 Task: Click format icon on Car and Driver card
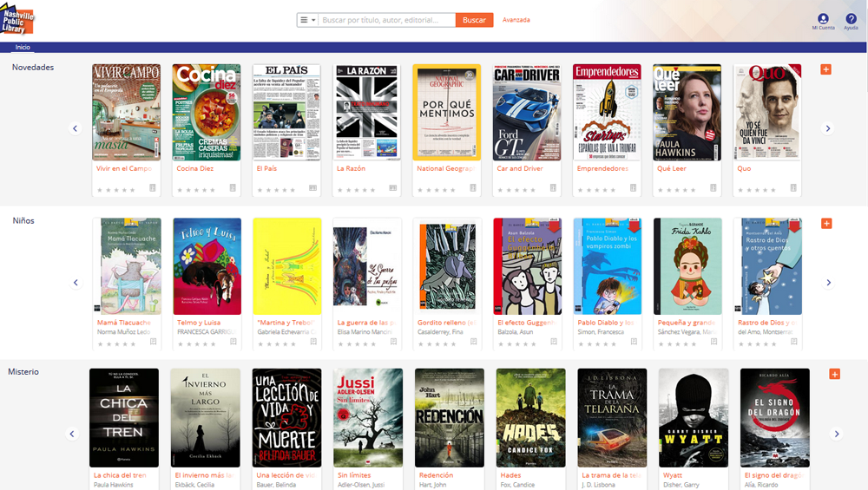[553, 188]
